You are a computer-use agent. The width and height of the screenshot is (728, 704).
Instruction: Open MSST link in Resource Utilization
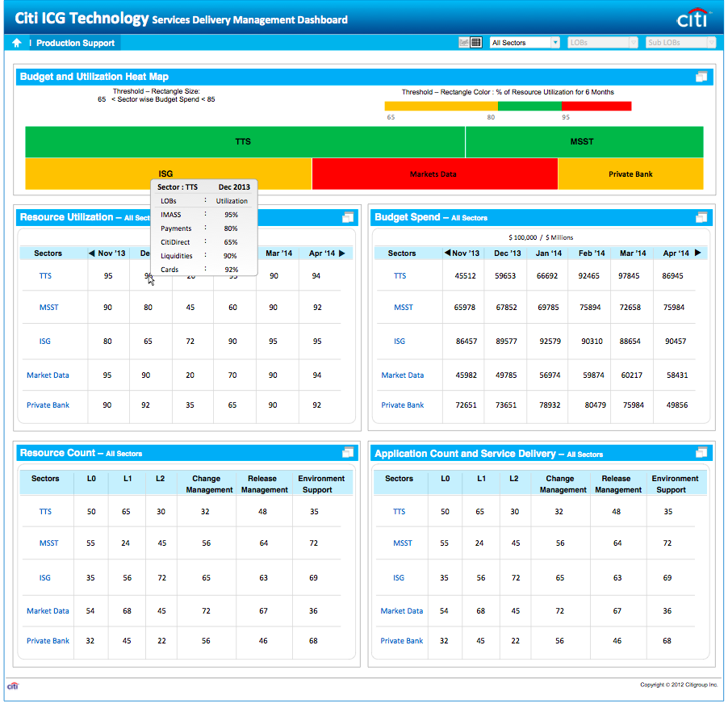(48, 308)
